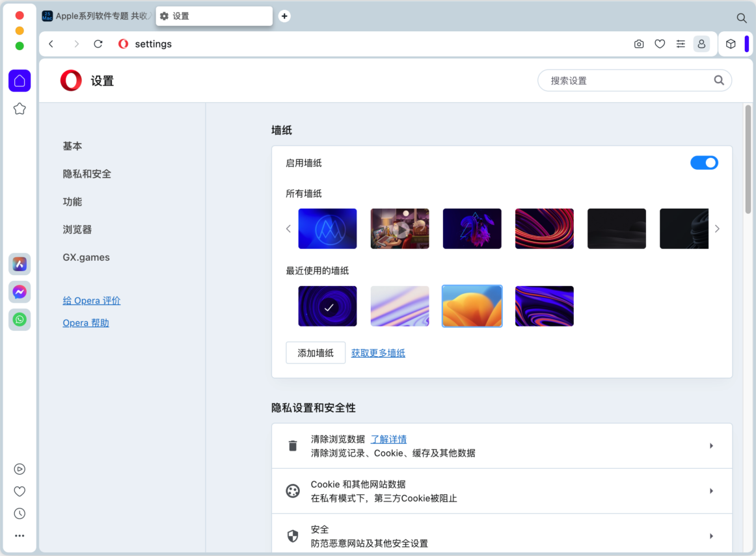The height and width of the screenshot is (556, 756).
Task: Add page to bookmarks with toolbar heart
Action: click(x=660, y=44)
